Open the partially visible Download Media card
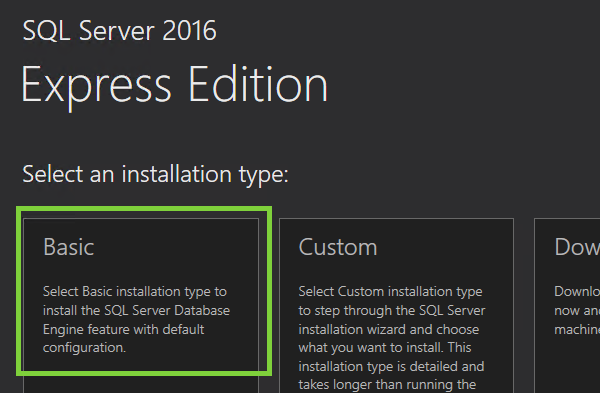600x393 pixels. pyautogui.click(x=567, y=305)
